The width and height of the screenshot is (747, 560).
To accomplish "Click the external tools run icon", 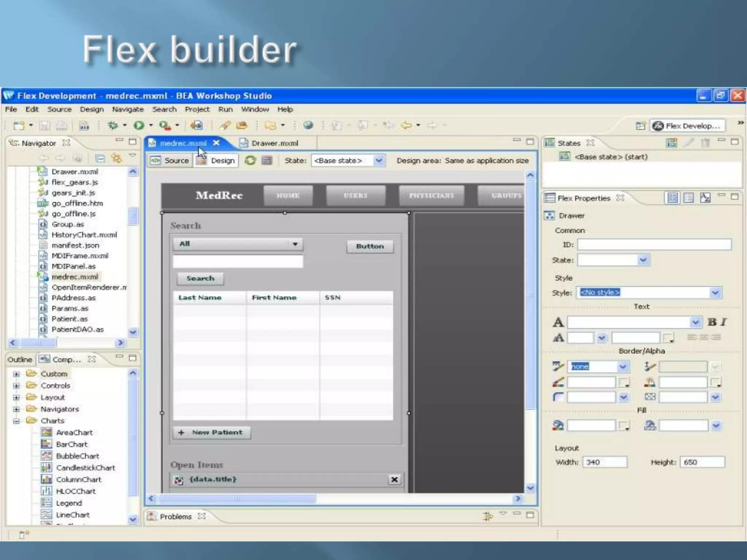I will (165, 126).
